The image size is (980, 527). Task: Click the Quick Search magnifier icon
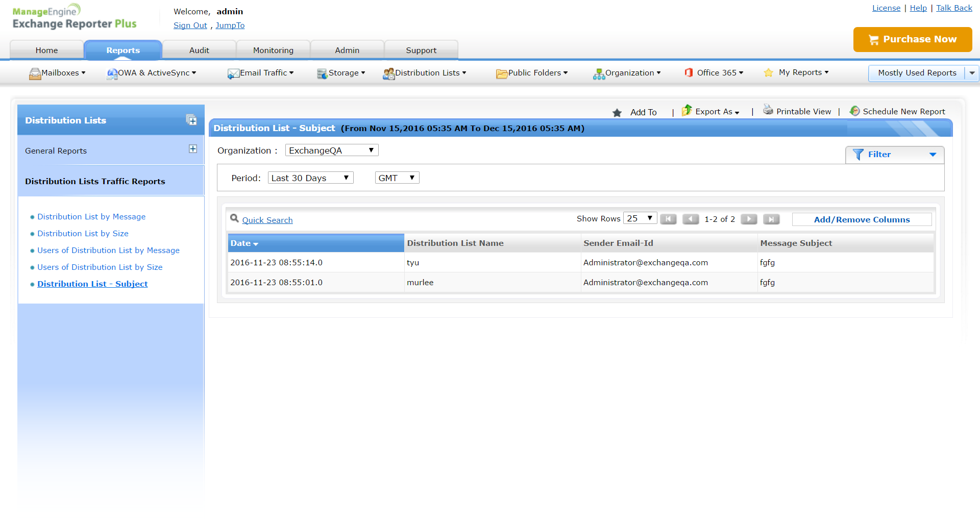coord(234,218)
